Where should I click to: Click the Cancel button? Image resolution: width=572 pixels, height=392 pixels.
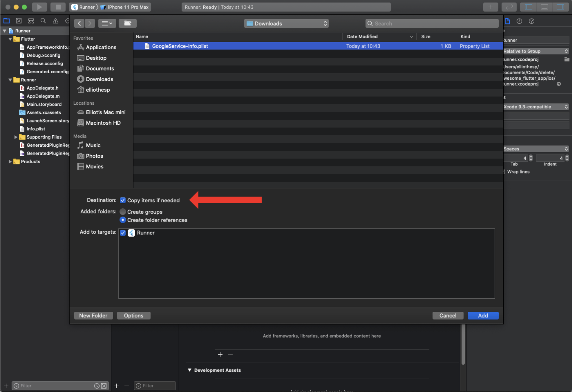(448, 316)
